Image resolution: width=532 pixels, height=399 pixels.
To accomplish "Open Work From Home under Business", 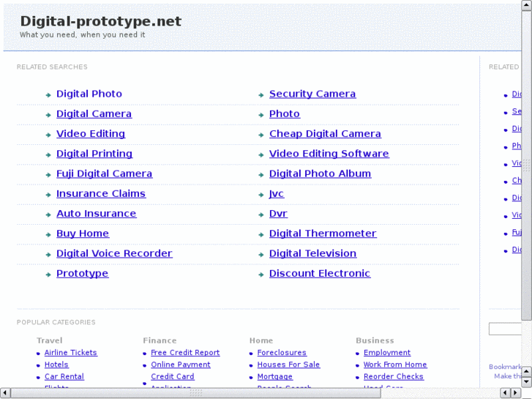I will (x=395, y=365).
